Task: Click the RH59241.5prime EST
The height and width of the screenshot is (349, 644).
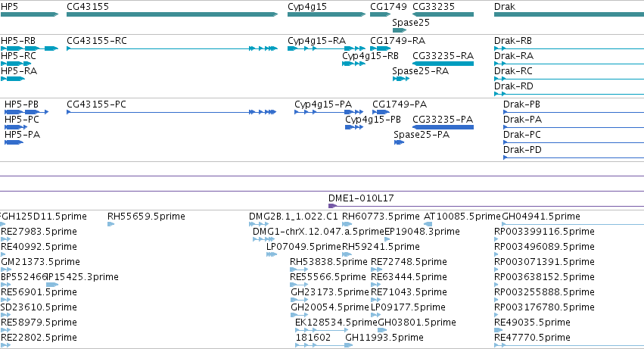Action: [347, 254]
